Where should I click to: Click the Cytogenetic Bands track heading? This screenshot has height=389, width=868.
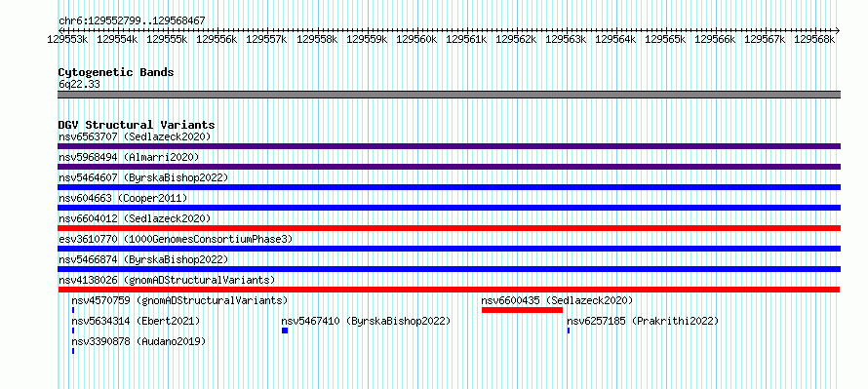(116, 72)
